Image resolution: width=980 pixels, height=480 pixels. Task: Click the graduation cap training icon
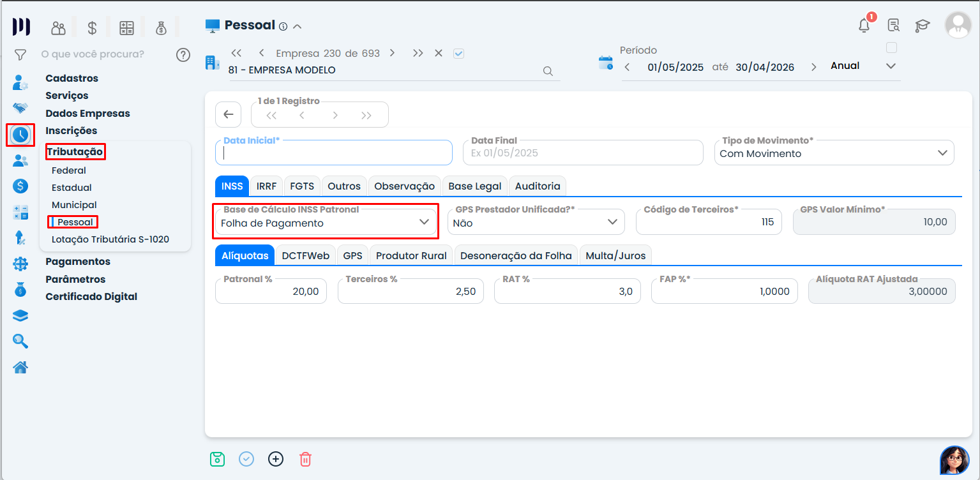click(922, 26)
